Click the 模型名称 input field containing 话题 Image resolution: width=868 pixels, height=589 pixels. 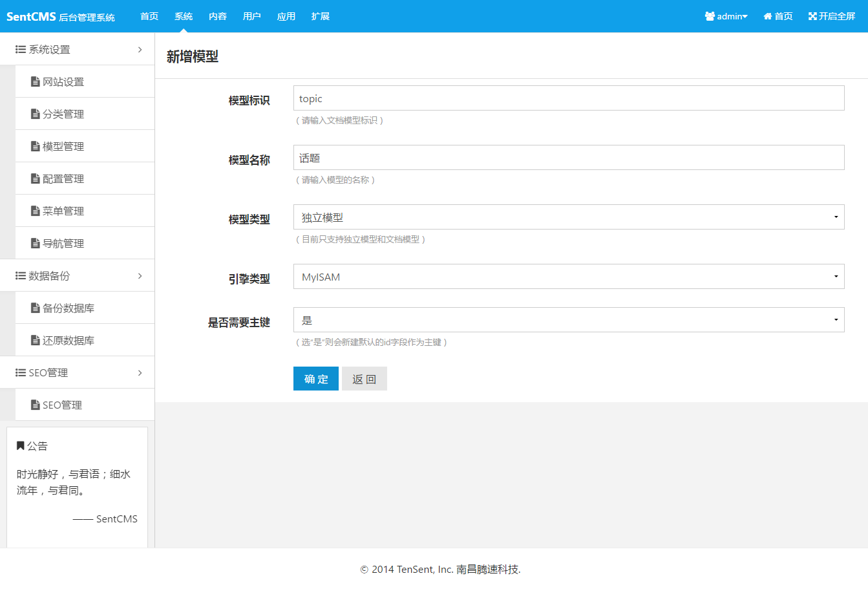(569, 158)
